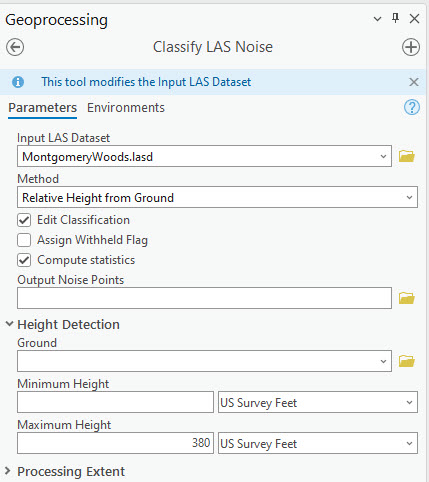The image size is (429, 482).
Task: Pin the Geoprocessing pane with auto-hide icon
Action: [x=395, y=18]
